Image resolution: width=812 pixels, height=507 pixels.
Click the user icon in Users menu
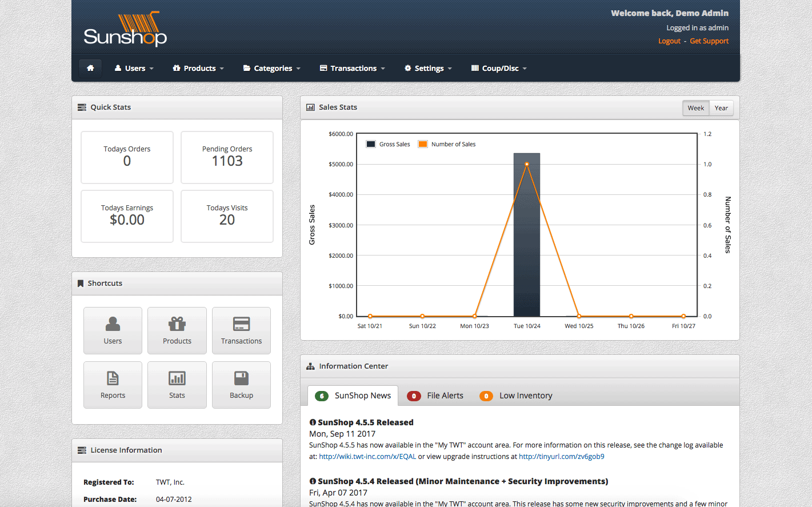[118, 68]
